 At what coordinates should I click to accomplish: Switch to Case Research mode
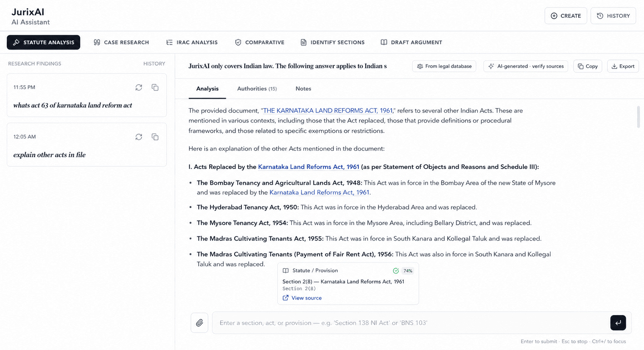pos(121,42)
